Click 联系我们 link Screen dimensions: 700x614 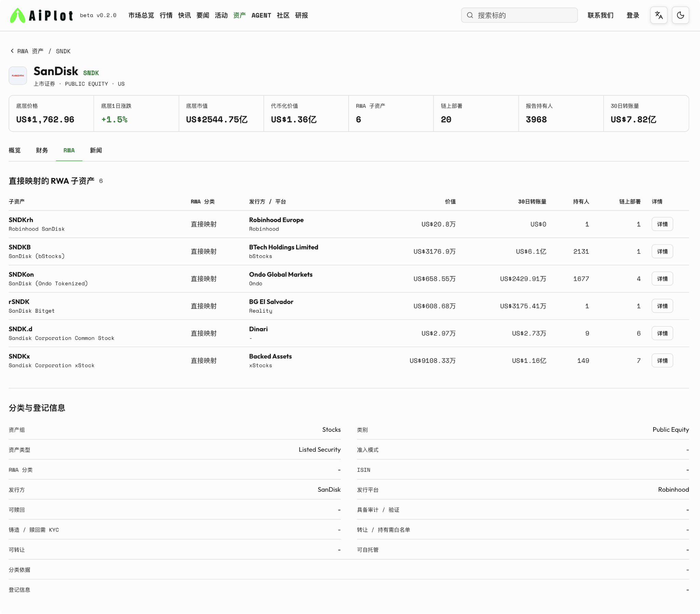[x=600, y=15]
